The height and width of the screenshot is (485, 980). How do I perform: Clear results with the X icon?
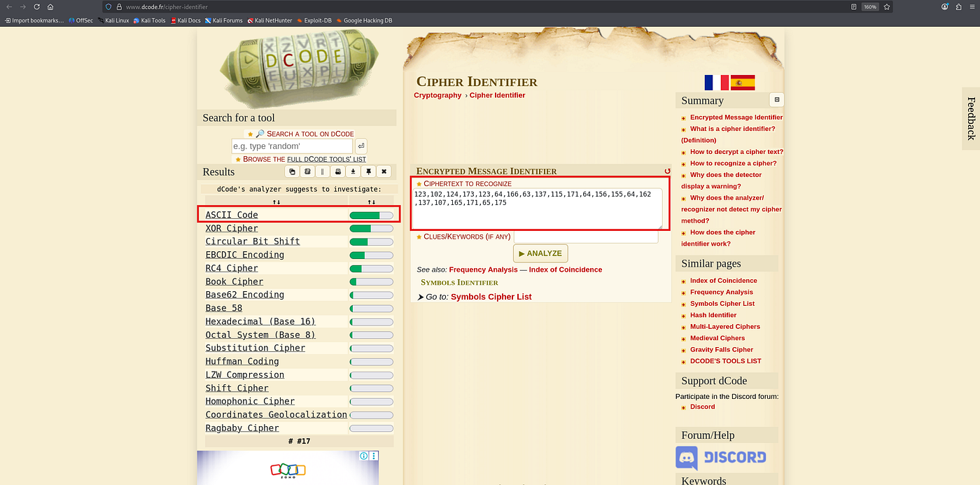point(384,171)
